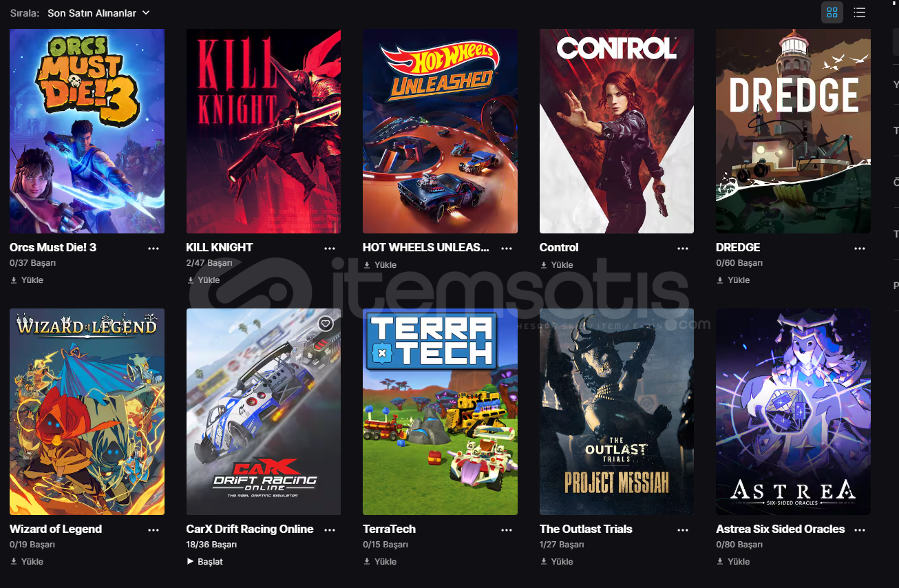The image size is (899, 588).
Task: Install Control using Yükle
Action: [556, 265]
